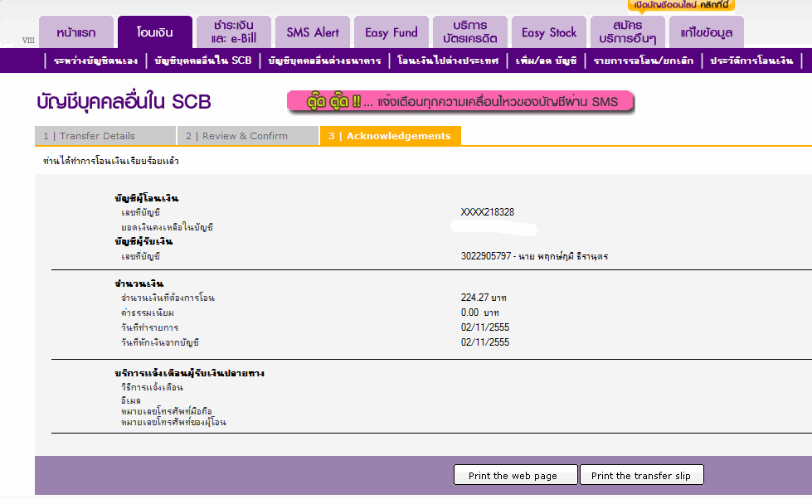Click the บริการแจ้งเตือนผู้รับเงินปลายทาง heading
Screen dimensions: 812x504
pyautogui.click(x=190, y=373)
